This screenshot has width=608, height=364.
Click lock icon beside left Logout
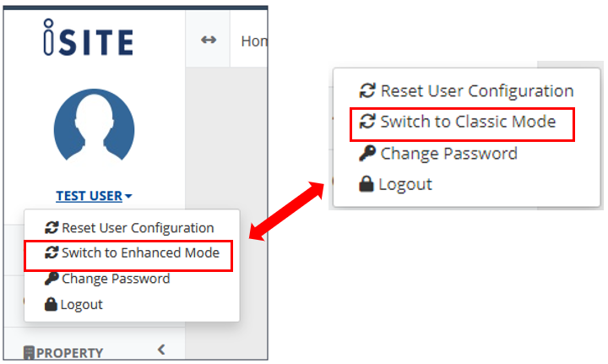click(51, 304)
